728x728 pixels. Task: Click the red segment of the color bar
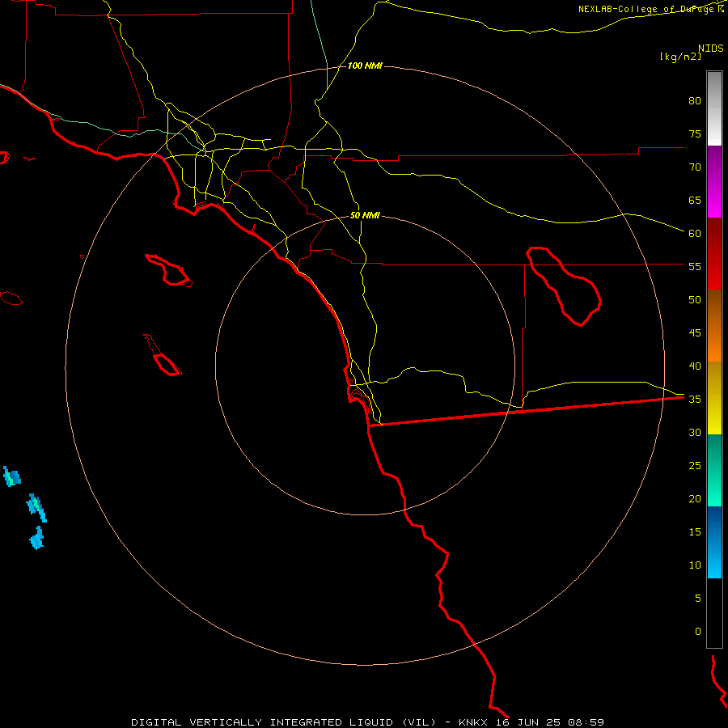coord(714,253)
